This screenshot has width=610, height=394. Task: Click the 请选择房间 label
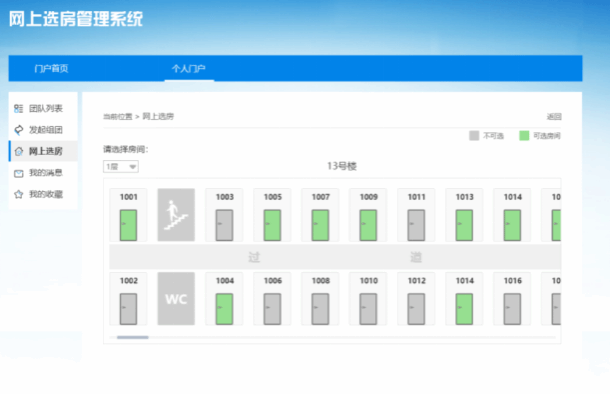tap(126, 149)
